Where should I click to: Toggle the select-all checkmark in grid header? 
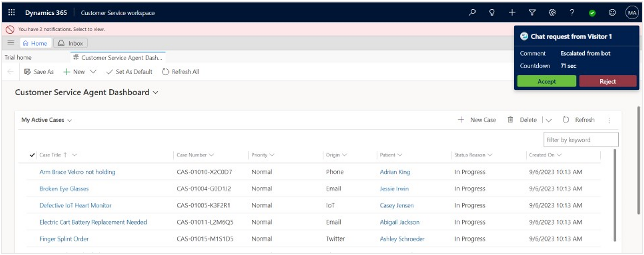32,155
